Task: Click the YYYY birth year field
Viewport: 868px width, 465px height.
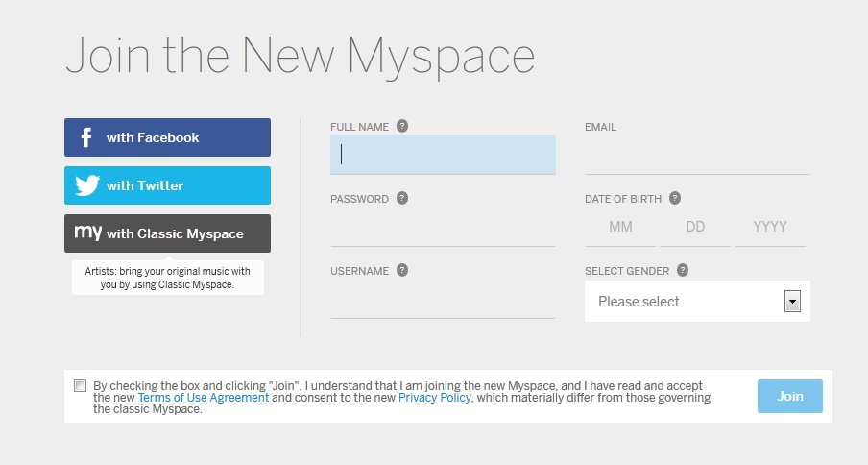Action: tap(770, 227)
